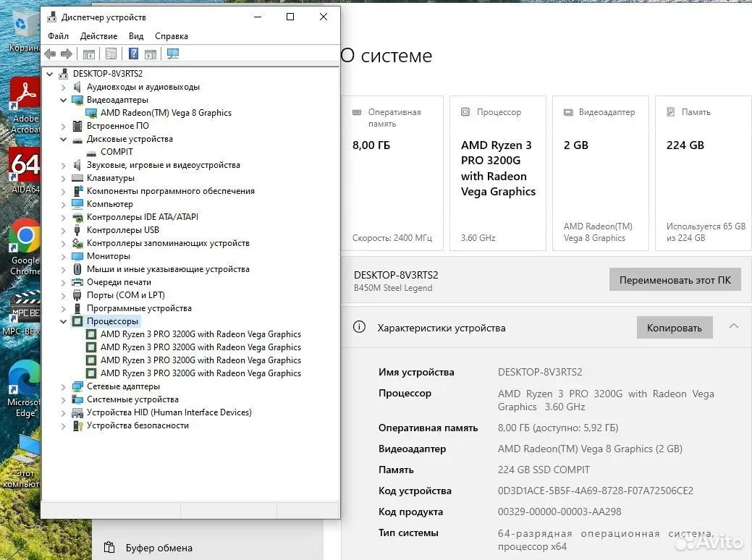The width and height of the screenshot is (752, 560).
Task: Expand Аудиовходы и аудиовыходы node
Action: (63, 88)
